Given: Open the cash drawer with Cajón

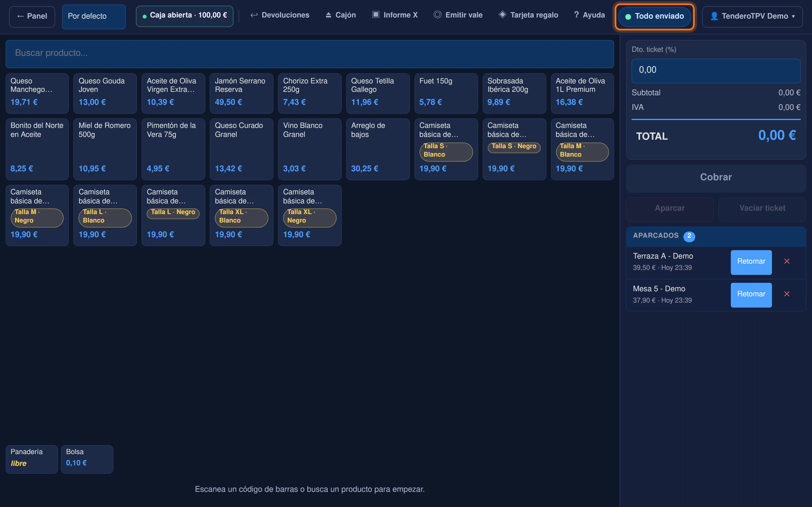Looking at the screenshot, I should pyautogui.click(x=341, y=15).
